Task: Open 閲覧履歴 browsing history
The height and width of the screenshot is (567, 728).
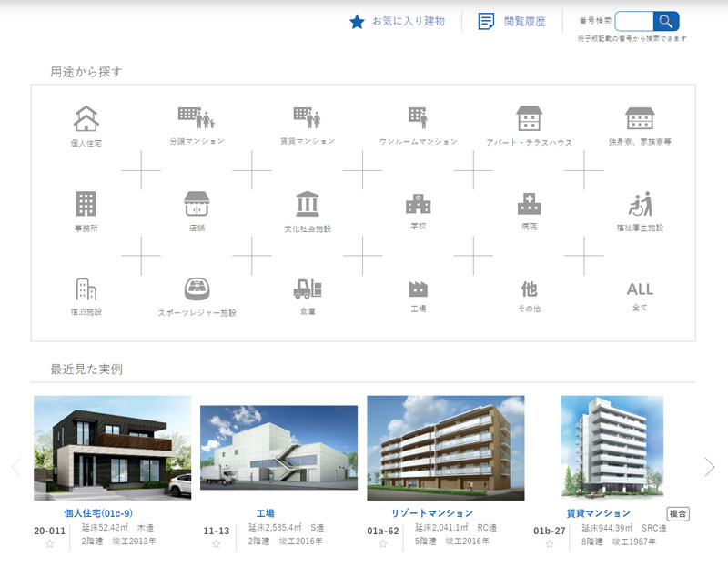Action: (512, 21)
